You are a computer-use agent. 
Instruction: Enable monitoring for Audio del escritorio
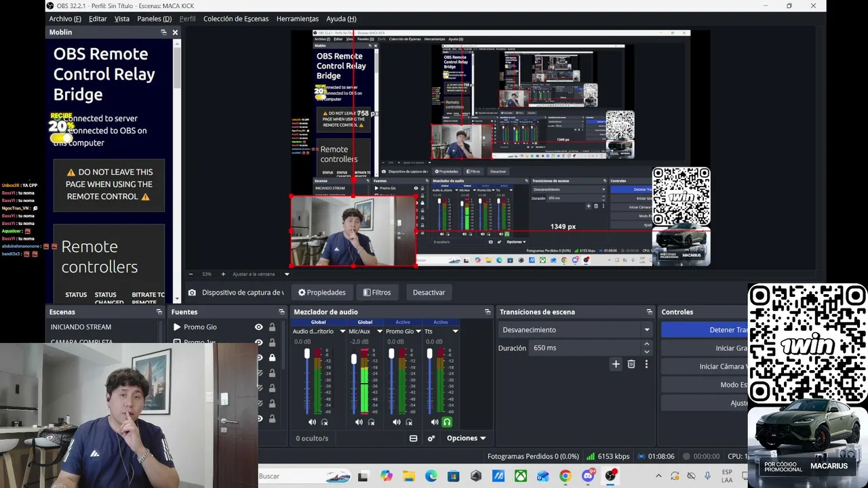(x=324, y=422)
